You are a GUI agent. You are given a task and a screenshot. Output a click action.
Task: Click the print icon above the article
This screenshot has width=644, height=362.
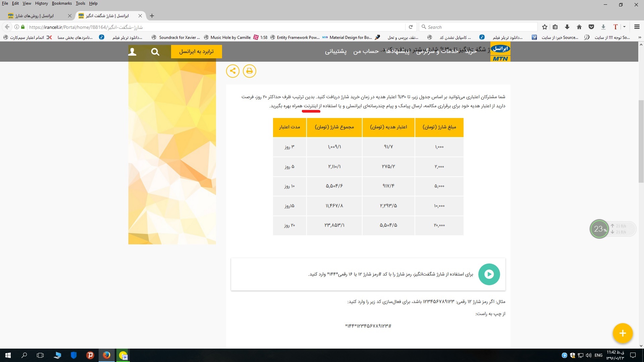tap(250, 71)
